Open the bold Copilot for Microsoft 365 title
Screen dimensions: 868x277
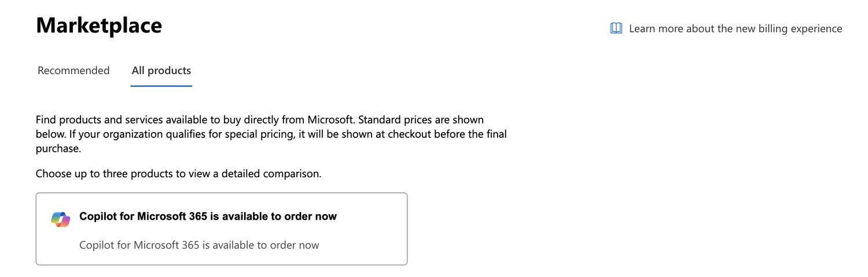(208, 217)
